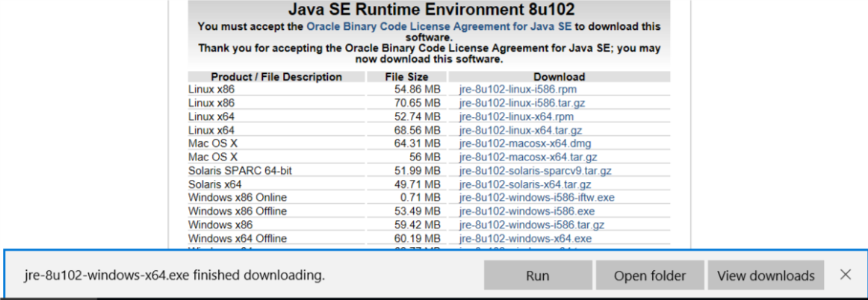Download jre-8u102-windows-x64.exe link in table
The height and width of the screenshot is (300, 868).
click(525, 239)
